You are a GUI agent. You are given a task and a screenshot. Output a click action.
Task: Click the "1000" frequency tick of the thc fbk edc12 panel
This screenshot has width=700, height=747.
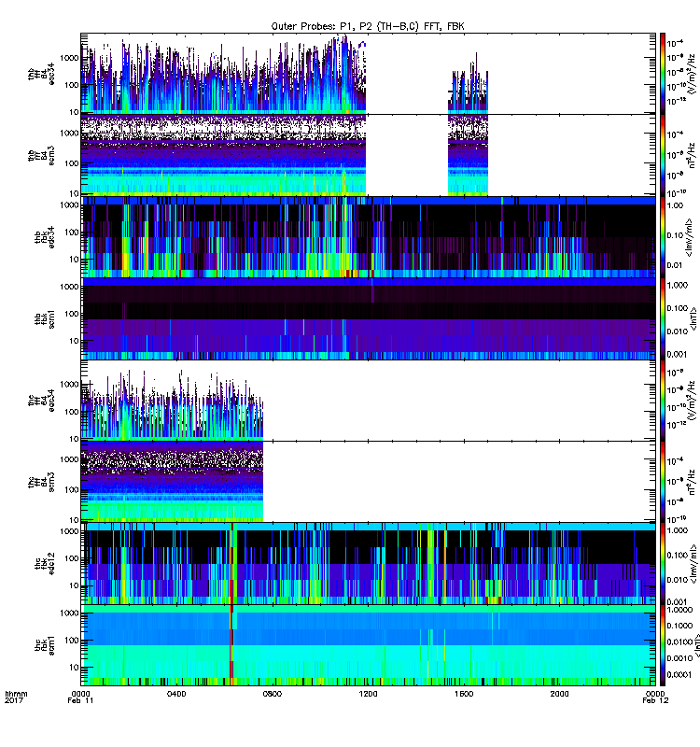69,531
